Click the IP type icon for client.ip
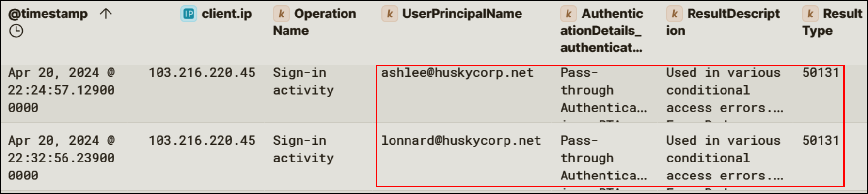Viewport: 868px width, 194px height. tap(189, 14)
